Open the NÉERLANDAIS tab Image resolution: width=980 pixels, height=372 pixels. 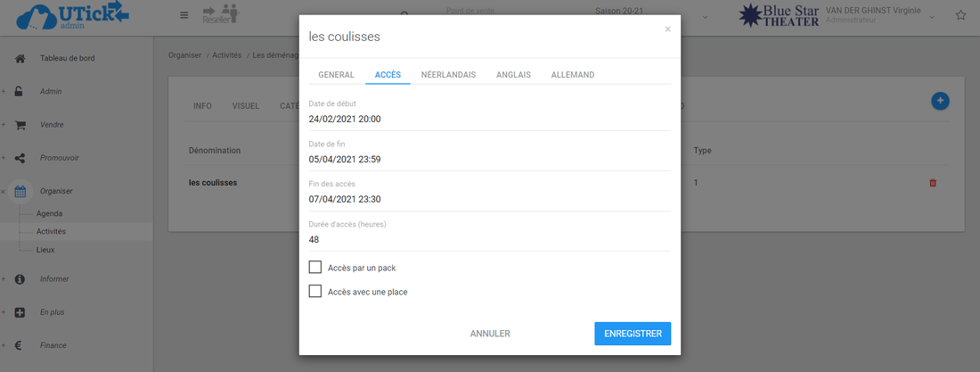pos(448,75)
